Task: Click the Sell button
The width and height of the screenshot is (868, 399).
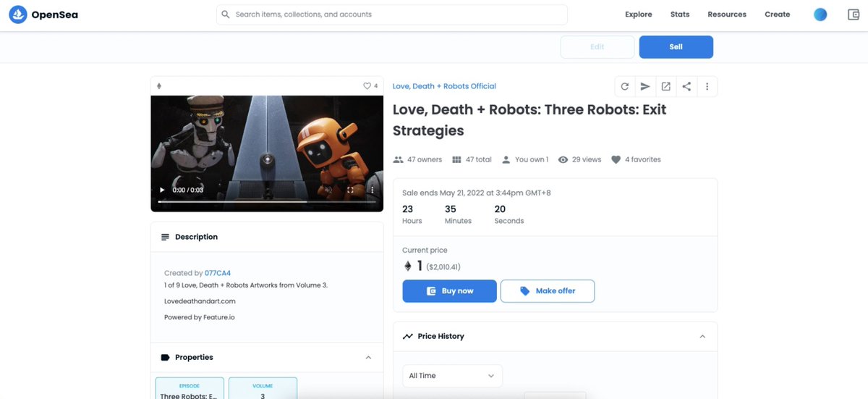Action: click(x=676, y=47)
